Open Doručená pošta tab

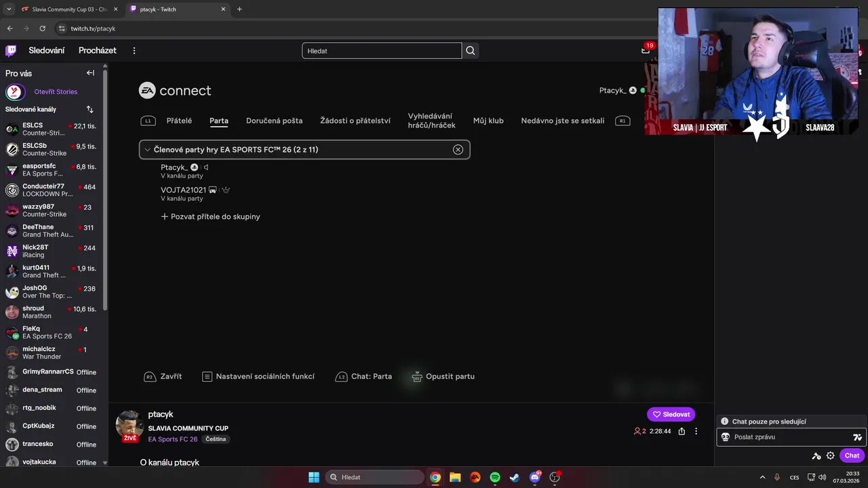274,121
